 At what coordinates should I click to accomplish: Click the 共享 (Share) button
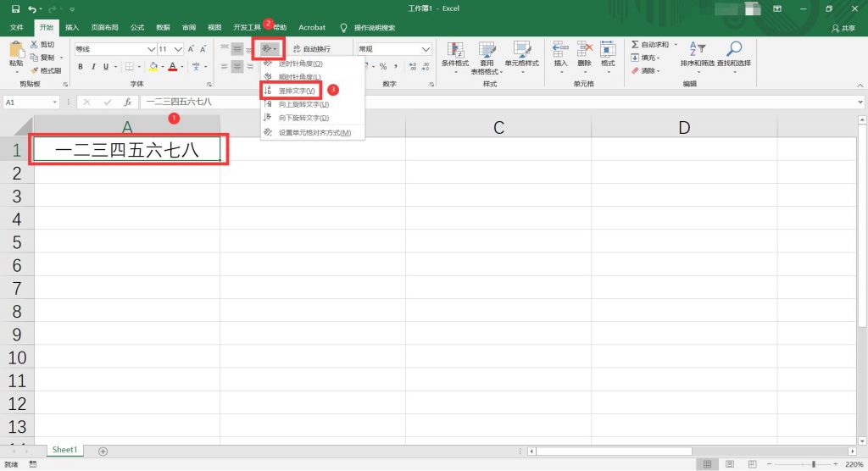click(843, 28)
